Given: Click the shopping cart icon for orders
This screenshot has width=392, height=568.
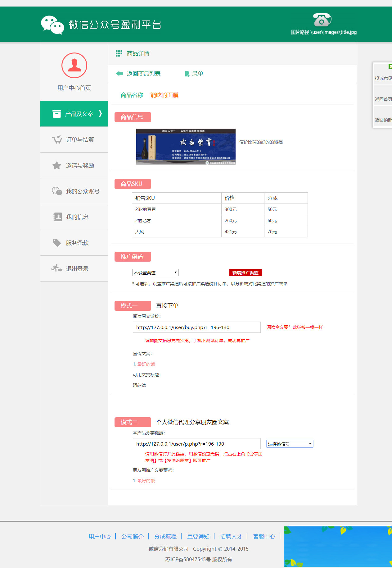Looking at the screenshot, I should (57, 140).
